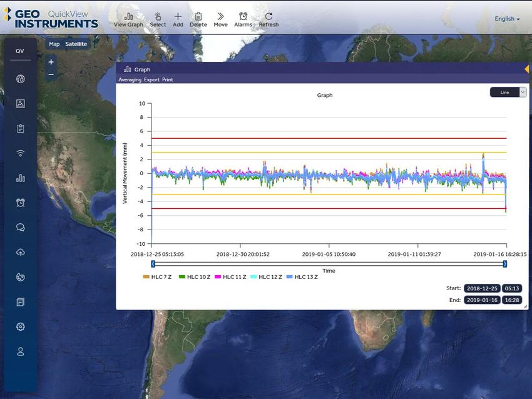Open the wireless signal sidebar icon
The height and width of the screenshot is (399, 532).
coord(20,153)
